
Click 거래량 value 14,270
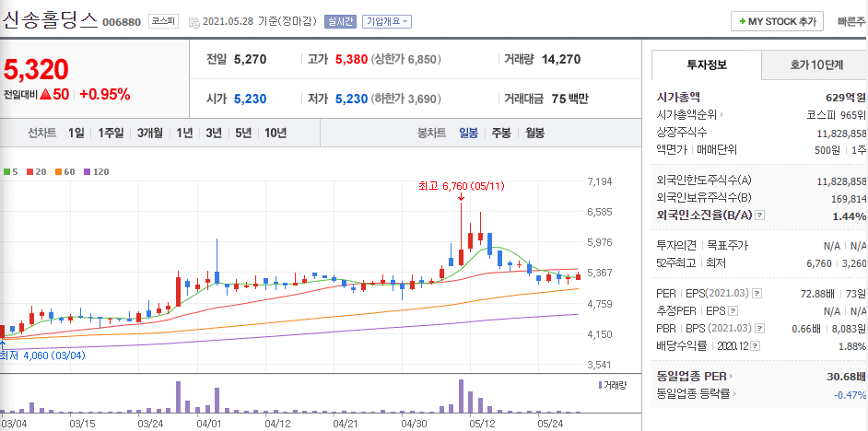(561, 59)
